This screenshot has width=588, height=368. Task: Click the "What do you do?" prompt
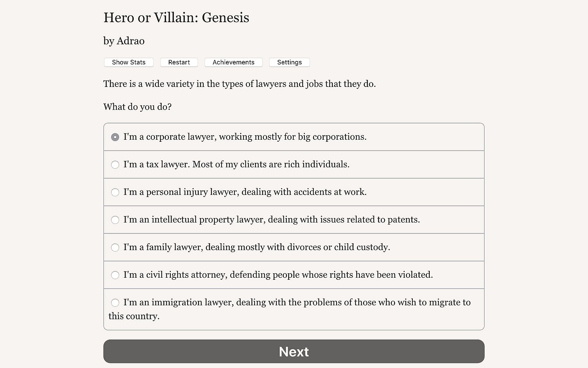pyautogui.click(x=137, y=107)
